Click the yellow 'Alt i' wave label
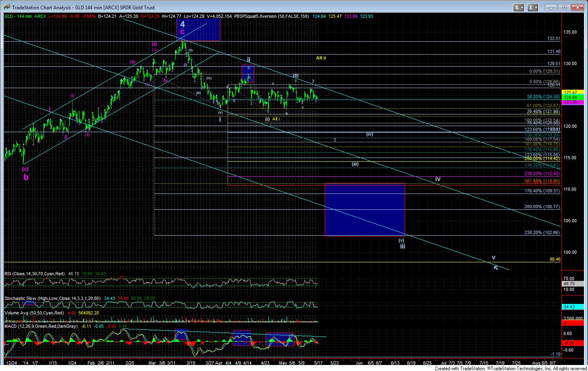This screenshot has height=371, width=588. click(x=276, y=119)
